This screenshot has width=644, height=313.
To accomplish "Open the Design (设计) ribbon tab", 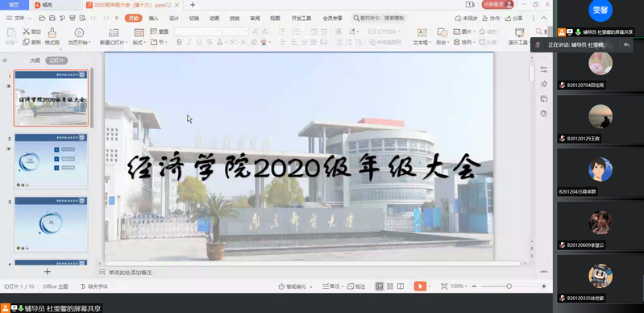I will 174,18.
